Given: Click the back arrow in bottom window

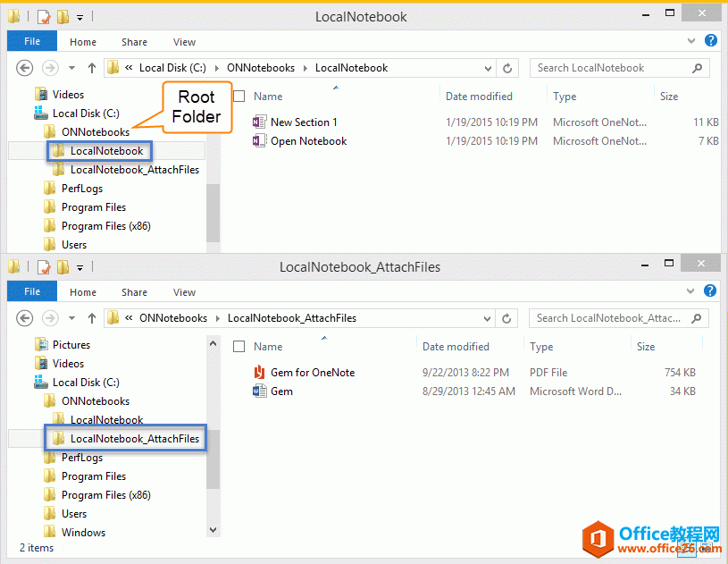Looking at the screenshot, I should (x=25, y=318).
